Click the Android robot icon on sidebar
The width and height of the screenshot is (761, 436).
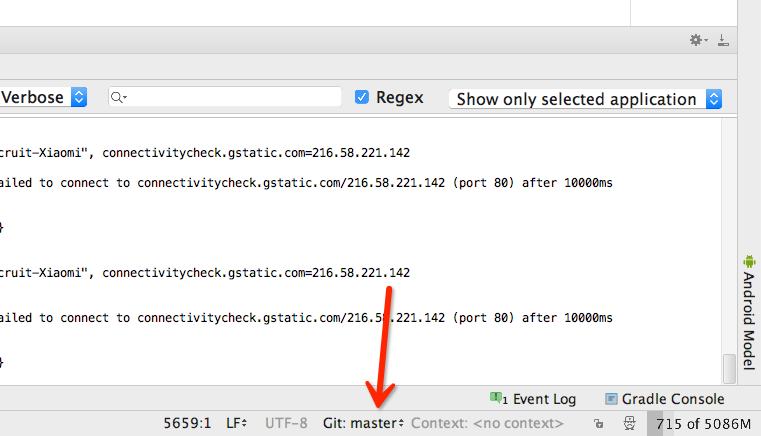[x=748, y=261]
